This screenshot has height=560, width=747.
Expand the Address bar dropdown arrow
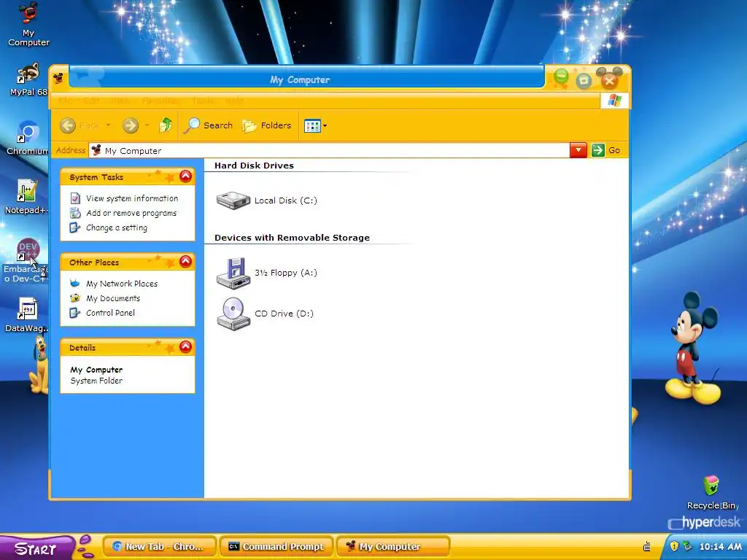pos(578,150)
